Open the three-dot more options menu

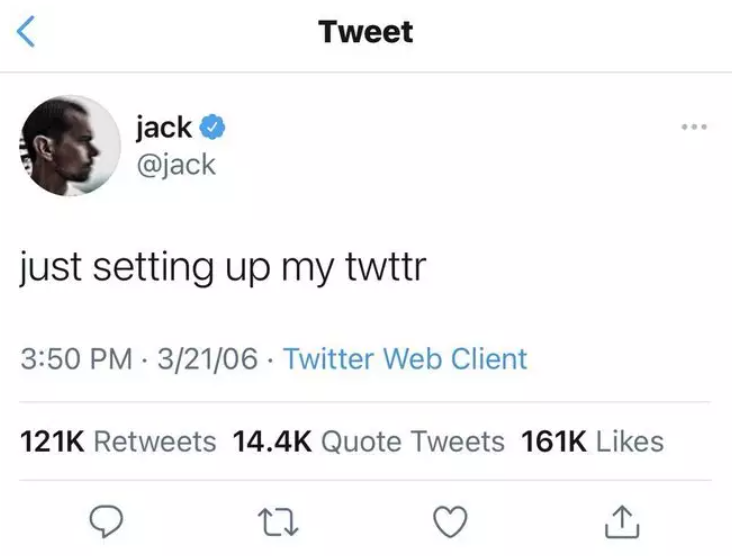[694, 127]
